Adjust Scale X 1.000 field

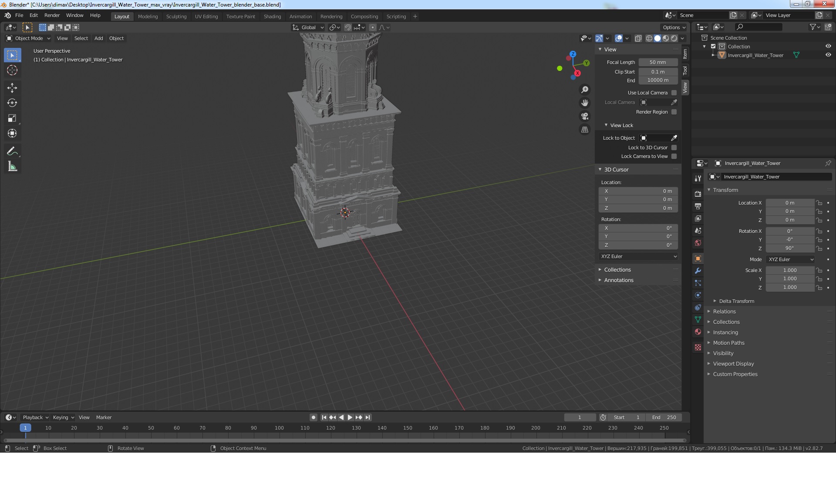(790, 270)
